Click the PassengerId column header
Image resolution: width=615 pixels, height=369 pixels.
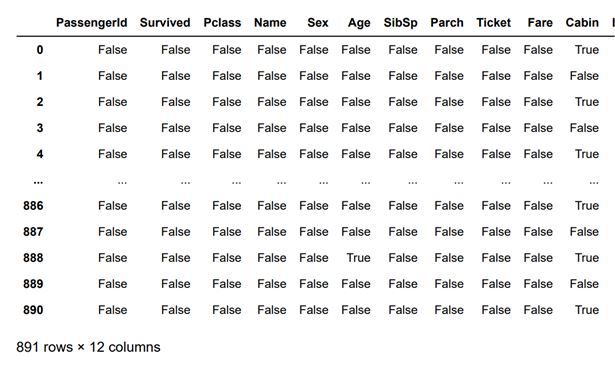point(91,23)
